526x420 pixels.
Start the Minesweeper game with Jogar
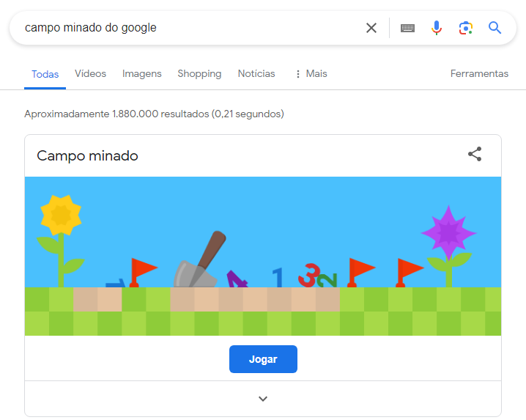pyautogui.click(x=263, y=359)
